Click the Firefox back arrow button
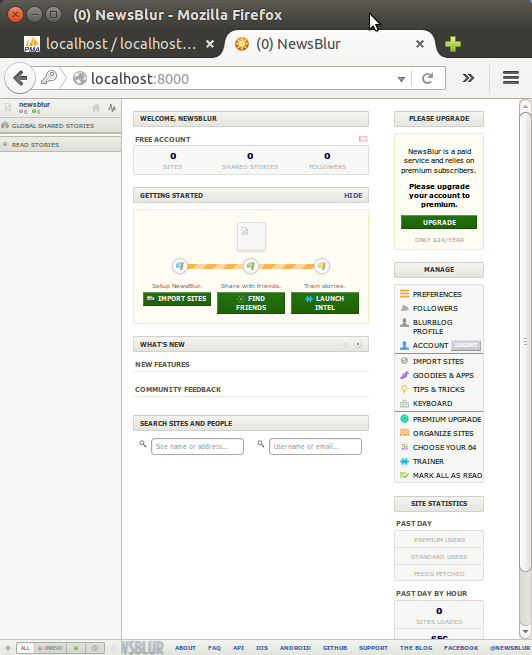The height and width of the screenshot is (655, 532). coord(20,78)
